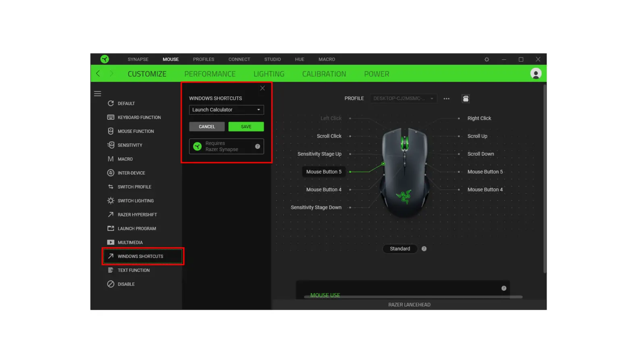Open the Profile DESKTOP dropdown

[x=403, y=98]
